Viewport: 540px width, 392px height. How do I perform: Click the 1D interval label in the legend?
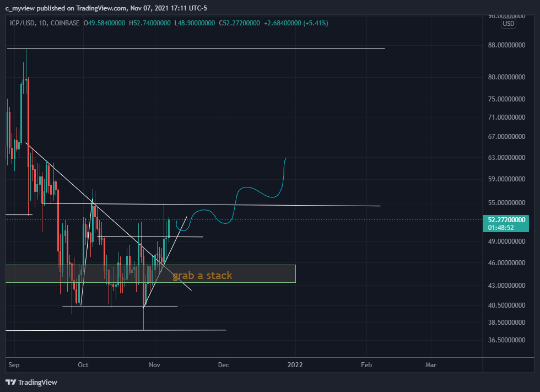43,23
